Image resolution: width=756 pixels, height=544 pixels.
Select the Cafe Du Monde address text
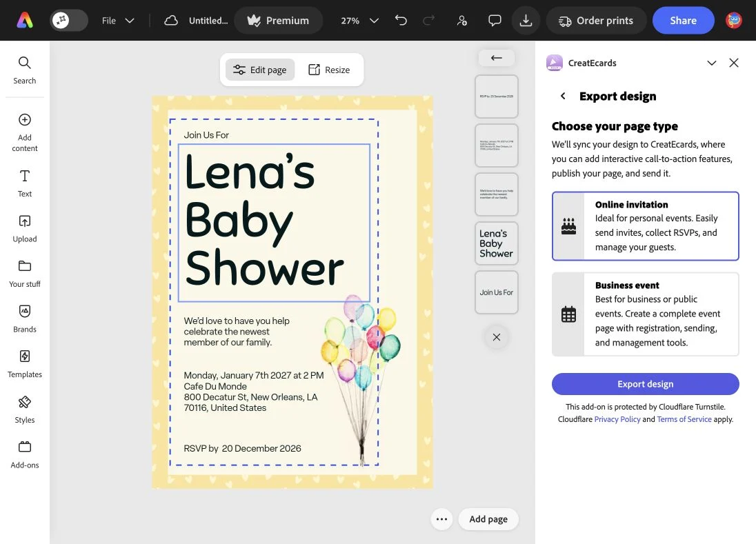254,391
